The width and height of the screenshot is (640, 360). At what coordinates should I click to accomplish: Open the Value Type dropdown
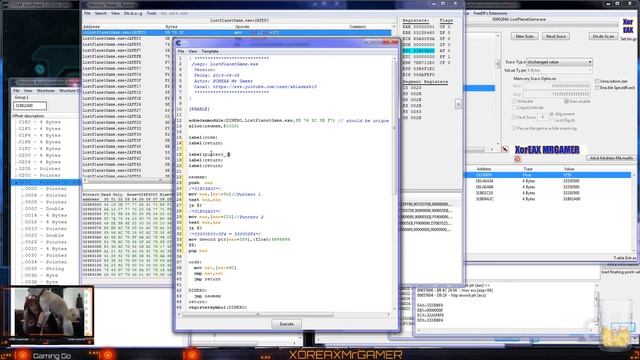(x=559, y=70)
